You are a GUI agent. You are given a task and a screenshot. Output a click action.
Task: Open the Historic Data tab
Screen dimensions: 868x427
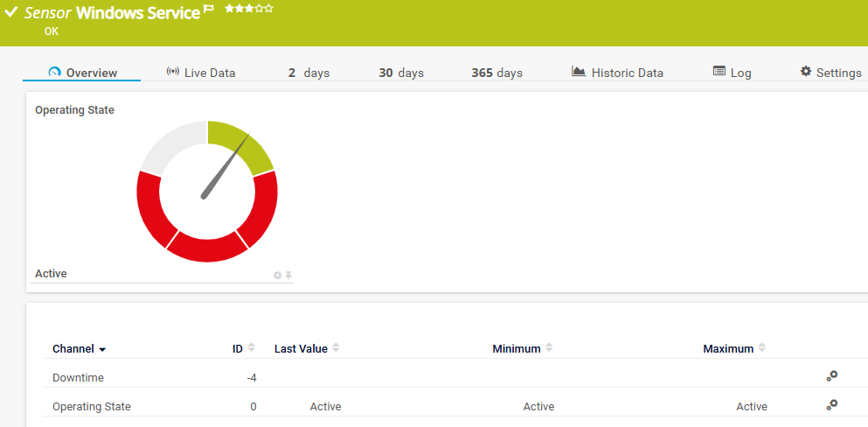[617, 73]
